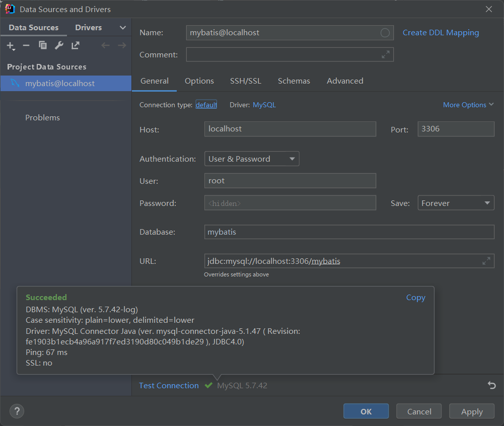Click the Make Global export icon
The height and width of the screenshot is (426, 504).
(x=76, y=46)
